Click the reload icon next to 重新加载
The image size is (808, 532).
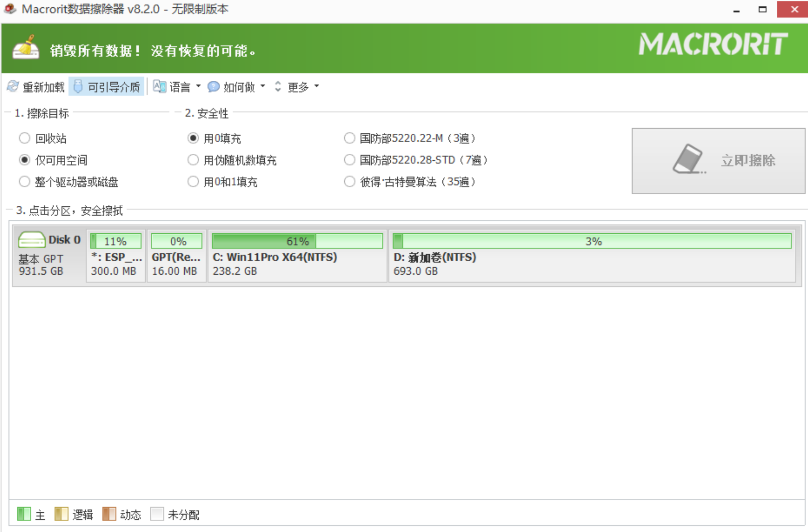(x=13, y=87)
